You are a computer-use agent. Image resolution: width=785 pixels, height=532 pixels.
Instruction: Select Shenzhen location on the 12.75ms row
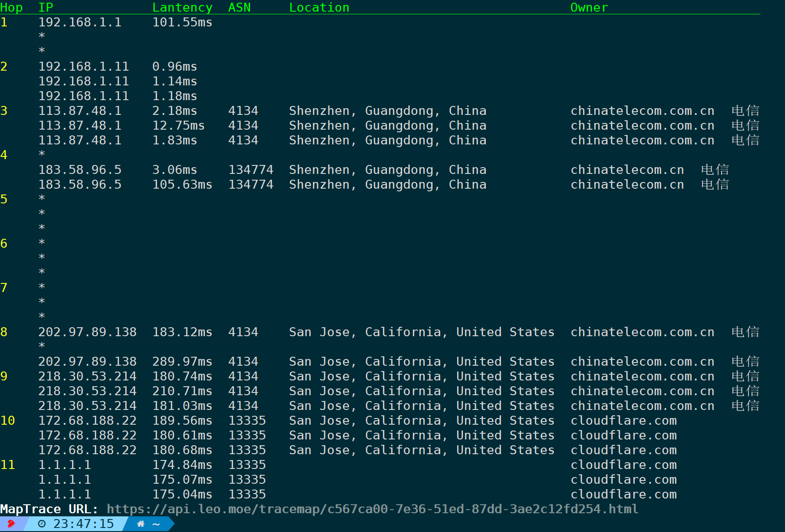click(x=388, y=126)
